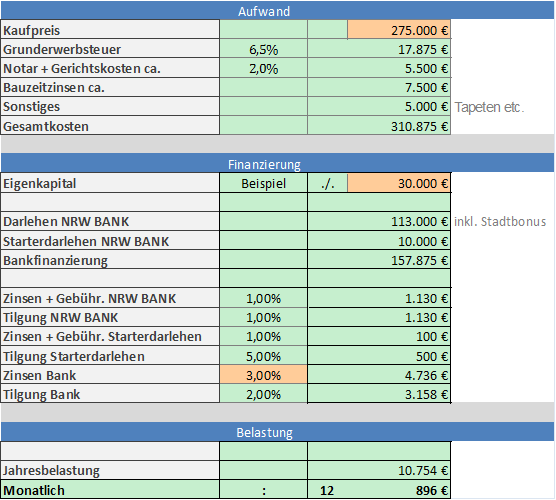Screen dimensions: 556x500
Task: Select the Notar + Gerichtskosten 2,0% cell
Action: coord(263,68)
